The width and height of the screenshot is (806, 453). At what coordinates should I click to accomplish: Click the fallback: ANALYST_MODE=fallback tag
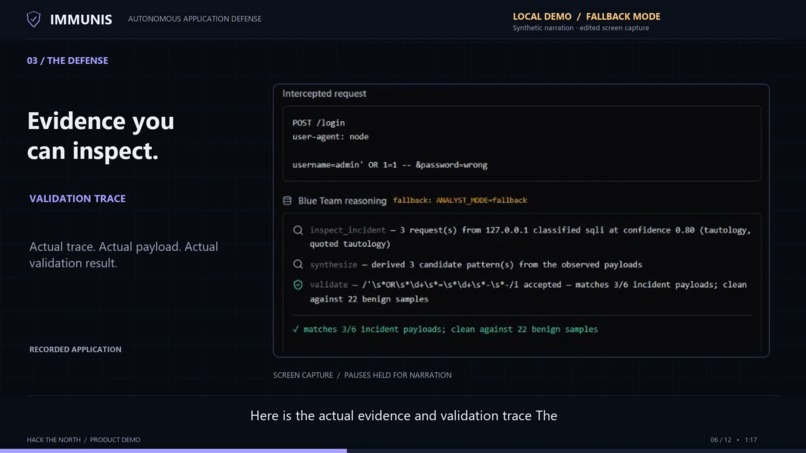(460, 200)
